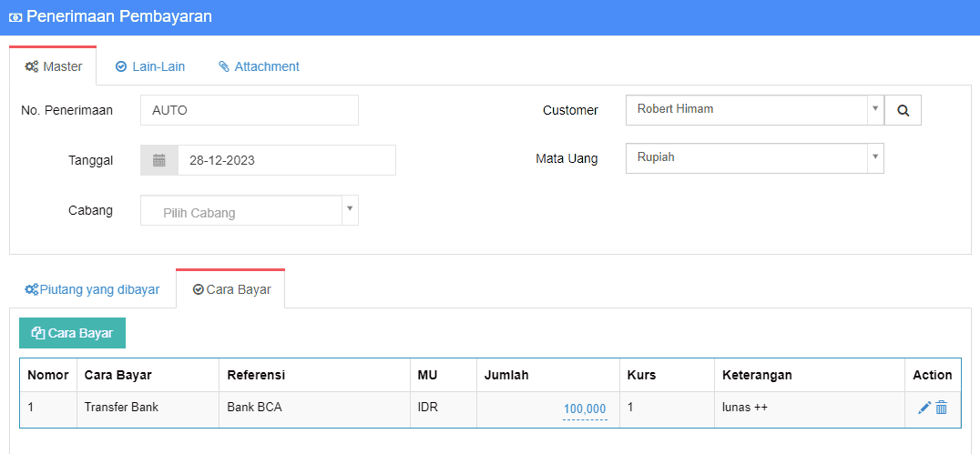
Task: Open the calendar icon next to Tanggal
Action: click(x=159, y=160)
